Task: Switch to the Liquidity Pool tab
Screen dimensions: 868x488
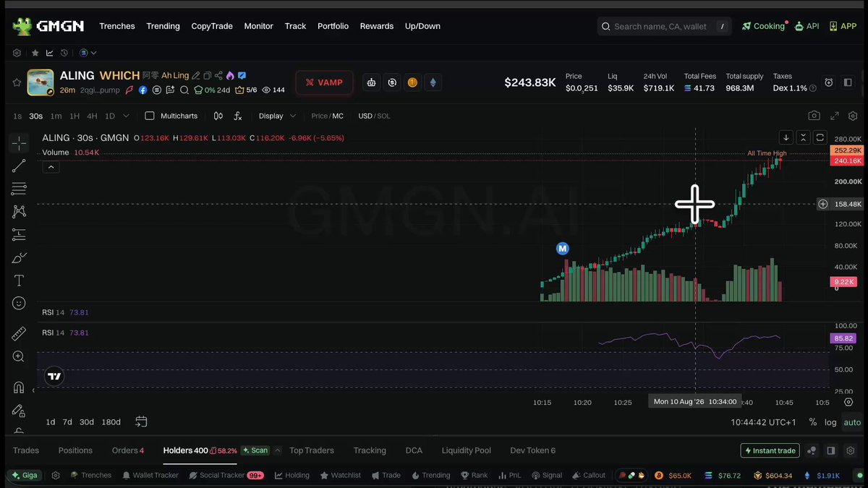Action: click(x=467, y=450)
